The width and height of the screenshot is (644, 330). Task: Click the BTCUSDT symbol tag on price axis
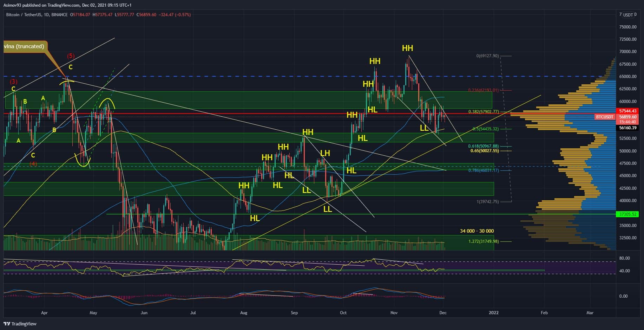[605, 117]
